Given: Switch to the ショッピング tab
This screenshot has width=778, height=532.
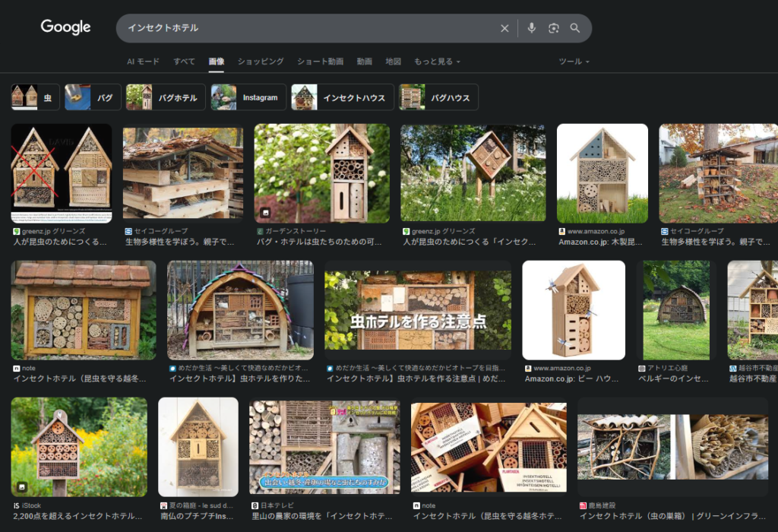Looking at the screenshot, I should pyautogui.click(x=261, y=62).
